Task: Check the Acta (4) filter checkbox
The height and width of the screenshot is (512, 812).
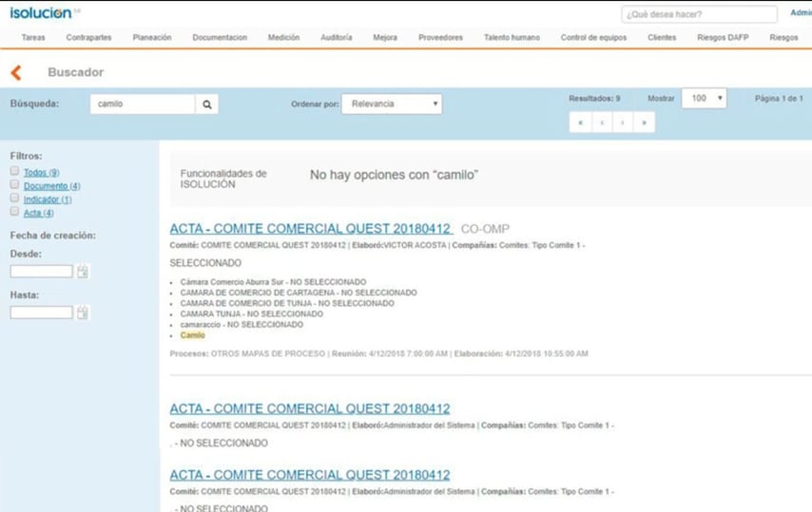Action: click(x=14, y=212)
